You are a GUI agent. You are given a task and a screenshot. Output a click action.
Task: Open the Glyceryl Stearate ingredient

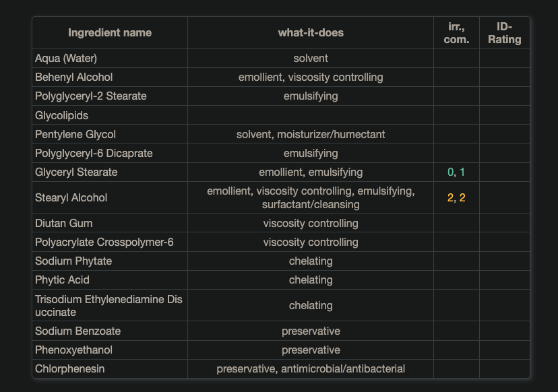click(76, 172)
